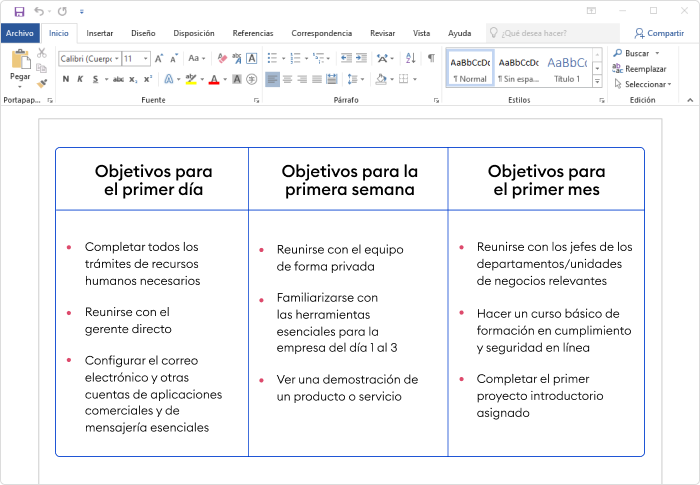Apply character shading with gray A
Image resolution: width=700 pixels, height=485 pixels.
coord(237,79)
